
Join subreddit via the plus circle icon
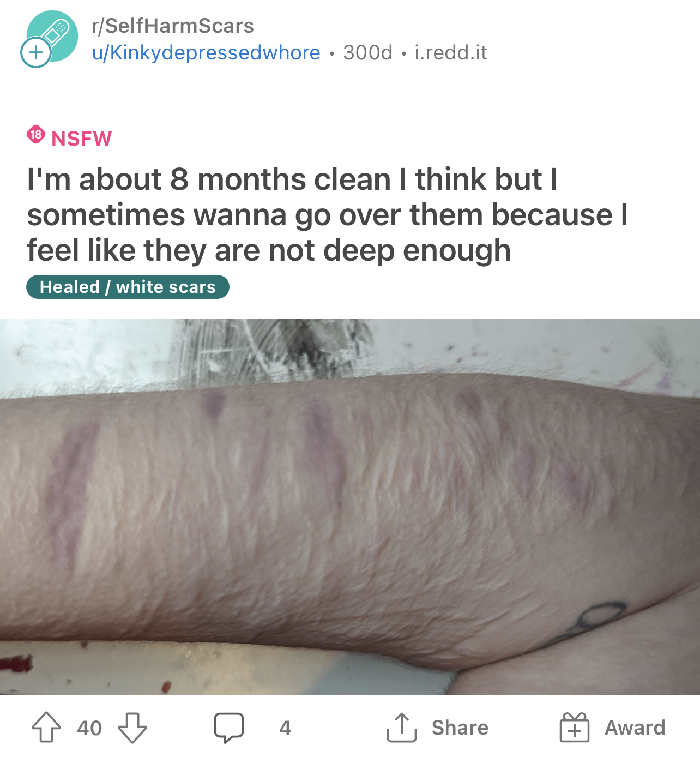[35, 52]
